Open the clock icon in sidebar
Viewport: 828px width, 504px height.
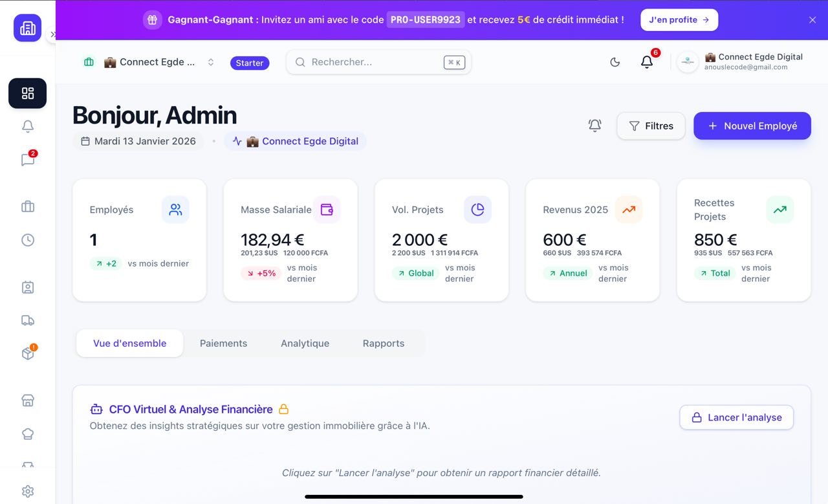coord(27,240)
